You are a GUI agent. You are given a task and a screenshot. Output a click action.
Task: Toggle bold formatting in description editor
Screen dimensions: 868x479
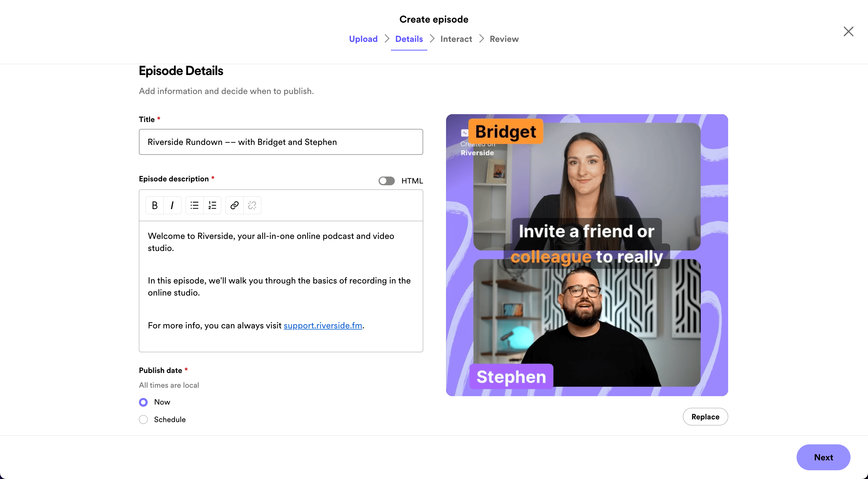click(x=155, y=205)
